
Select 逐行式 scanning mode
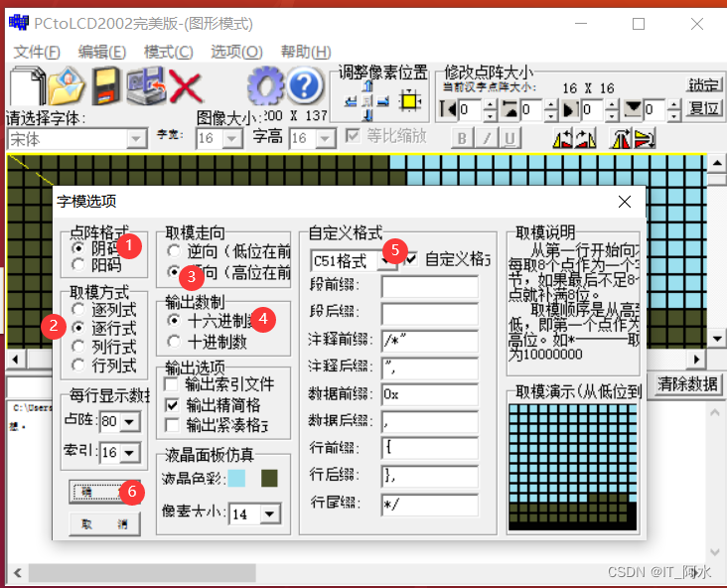click(x=78, y=328)
